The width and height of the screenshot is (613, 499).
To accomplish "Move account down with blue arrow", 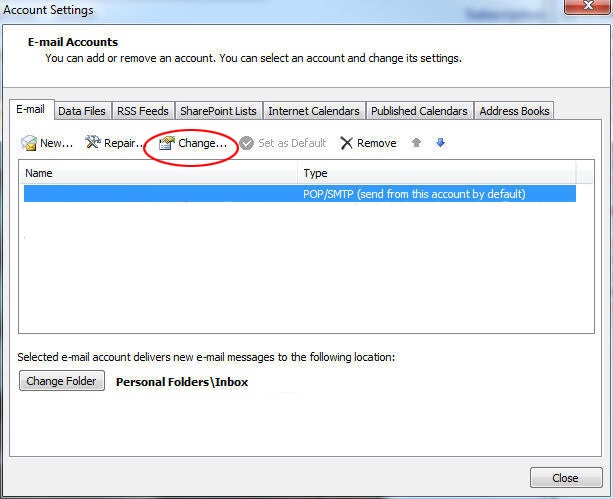I will tap(440, 143).
